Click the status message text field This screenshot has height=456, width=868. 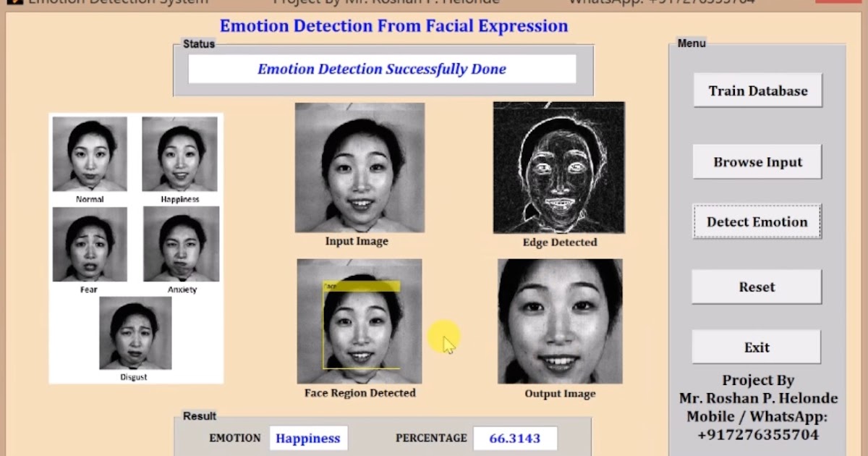[x=382, y=69]
